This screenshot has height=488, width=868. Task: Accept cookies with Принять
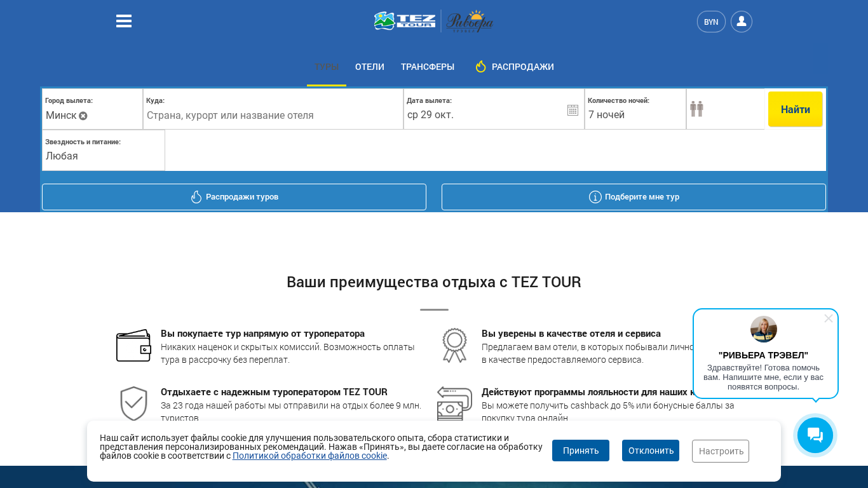pyautogui.click(x=581, y=451)
